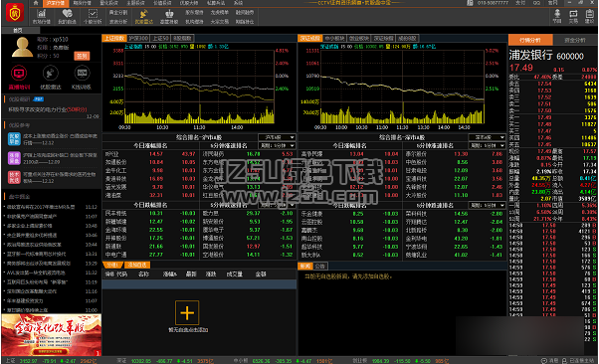This screenshot has width=599, height=364.
Task: Open the red live training monitor icon
Action: point(19,73)
